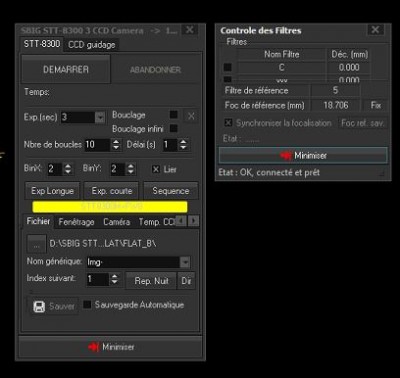Expand the Nom générique combo box
The width and height of the screenshot is (400, 378).
coord(185,262)
